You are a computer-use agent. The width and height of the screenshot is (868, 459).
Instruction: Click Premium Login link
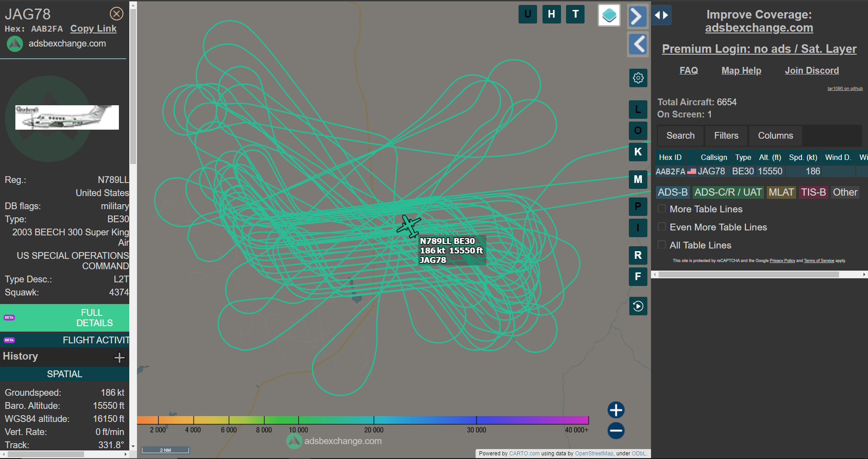point(759,49)
